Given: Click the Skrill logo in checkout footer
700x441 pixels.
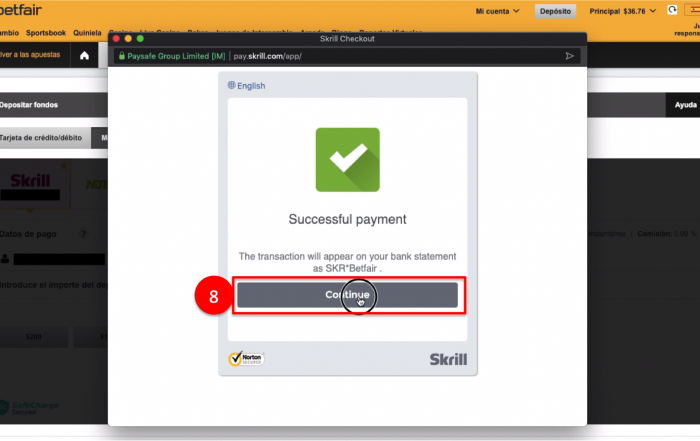Looking at the screenshot, I should point(448,359).
